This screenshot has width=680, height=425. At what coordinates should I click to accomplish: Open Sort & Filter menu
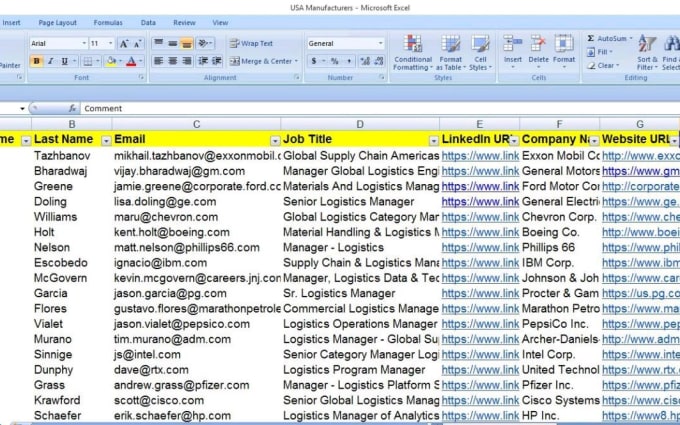click(x=647, y=53)
